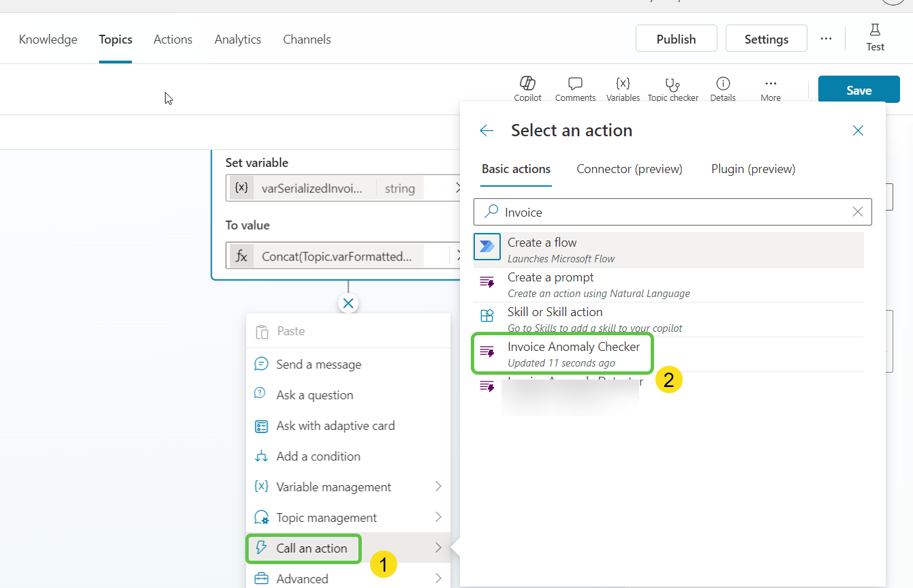Show topic Details info icon
This screenshot has width=913, height=588.
click(723, 84)
